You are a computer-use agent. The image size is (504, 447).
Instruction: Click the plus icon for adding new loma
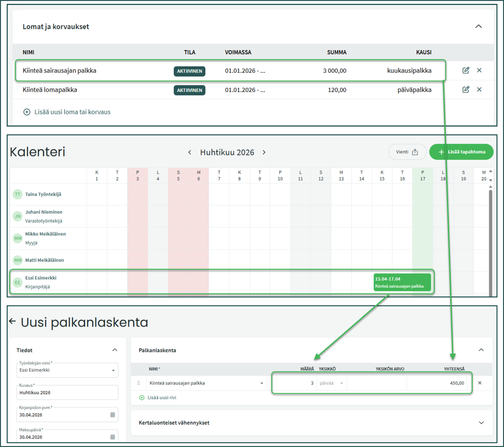pos(27,112)
